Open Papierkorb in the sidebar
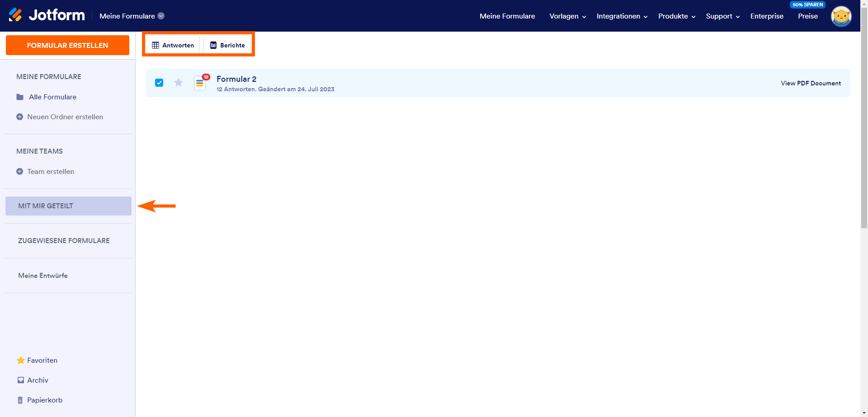This screenshot has height=417, width=868. click(40, 400)
